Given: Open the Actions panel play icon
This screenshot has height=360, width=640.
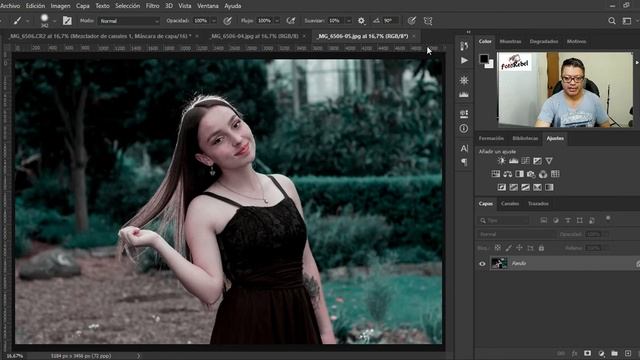Looking at the screenshot, I should [464, 60].
